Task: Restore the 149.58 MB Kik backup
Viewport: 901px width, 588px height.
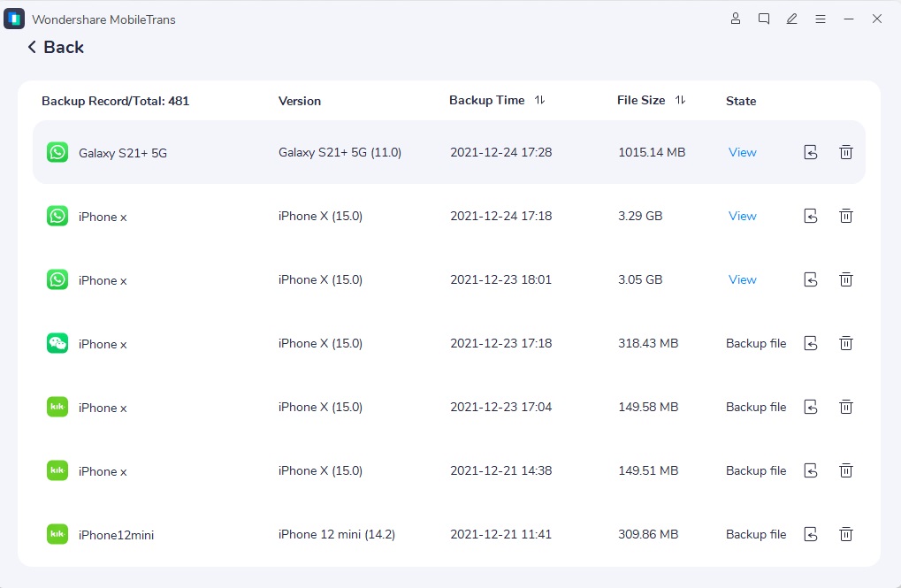Action: tap(811, 407)
